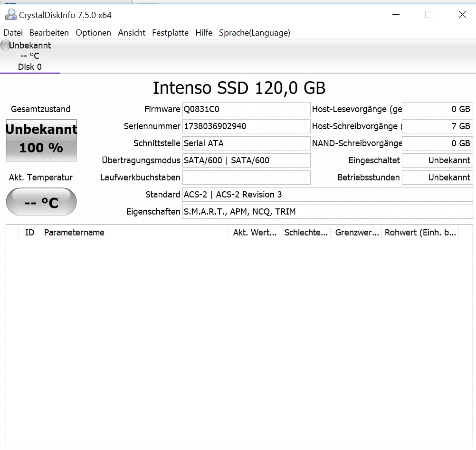The width and height of the screenshot is (476, 450).
Task: Open the Festplatte menu
Action: click(170, 33)
